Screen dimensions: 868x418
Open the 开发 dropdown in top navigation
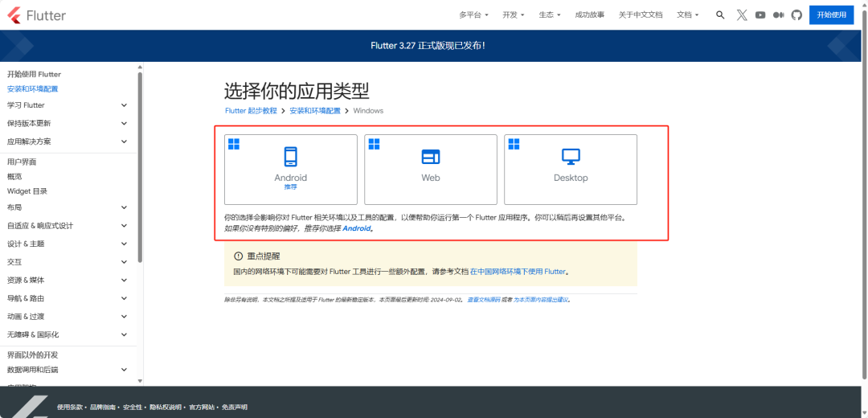click(x=513, y=14)
